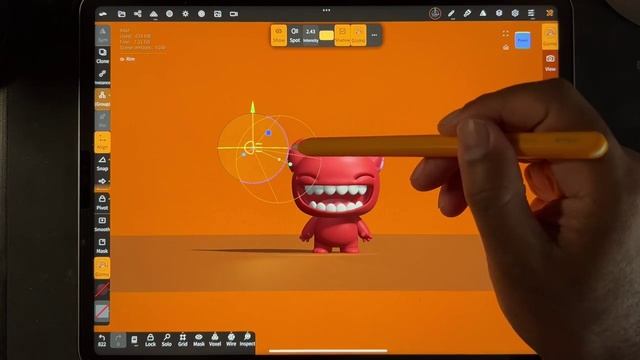This screenshot has width=640, height=360.
Task: Open the light toolbar three-dot menu
Action: coord(374,35)
